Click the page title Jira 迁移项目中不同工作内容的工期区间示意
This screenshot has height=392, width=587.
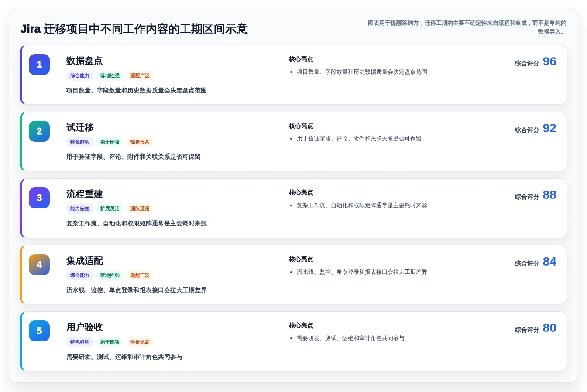pyautogui.click(x=134, y=29)
